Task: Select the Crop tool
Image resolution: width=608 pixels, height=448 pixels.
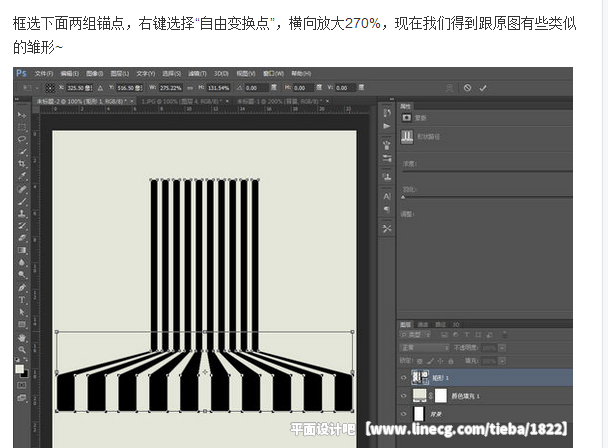Action: [x=22, y=164]
